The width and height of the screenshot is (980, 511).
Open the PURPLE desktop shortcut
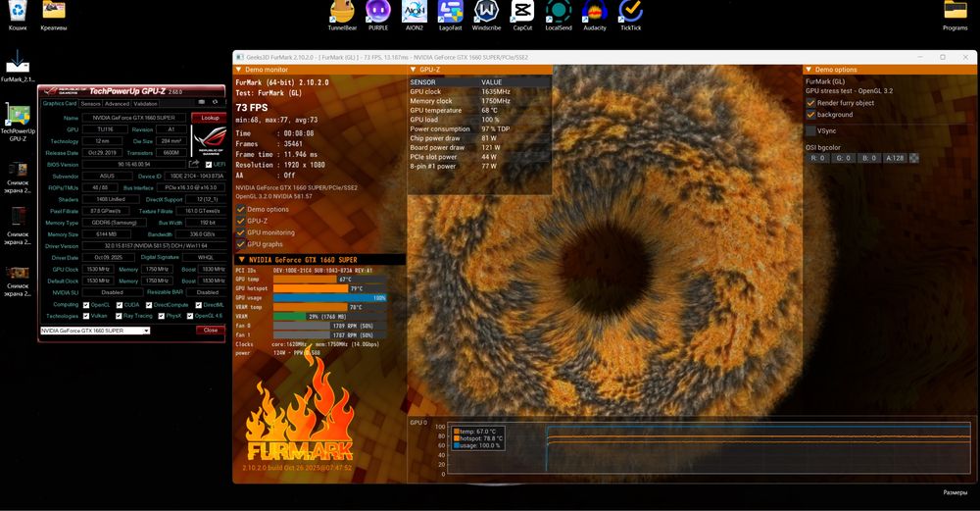[378, 16]
